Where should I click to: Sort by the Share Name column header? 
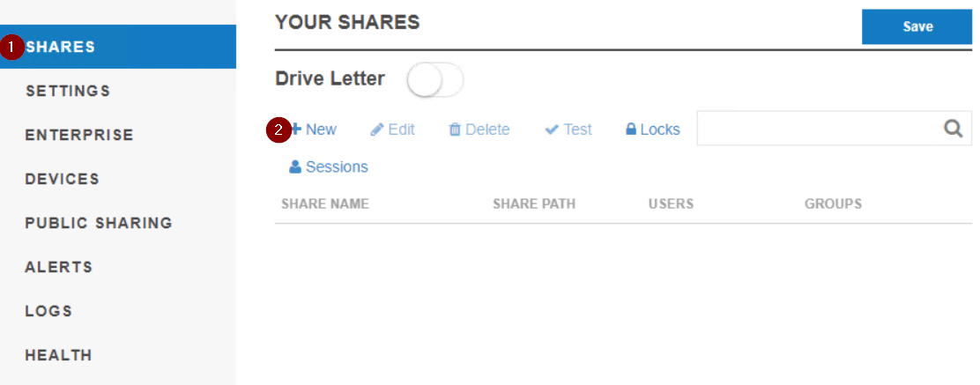click(325, 204)
